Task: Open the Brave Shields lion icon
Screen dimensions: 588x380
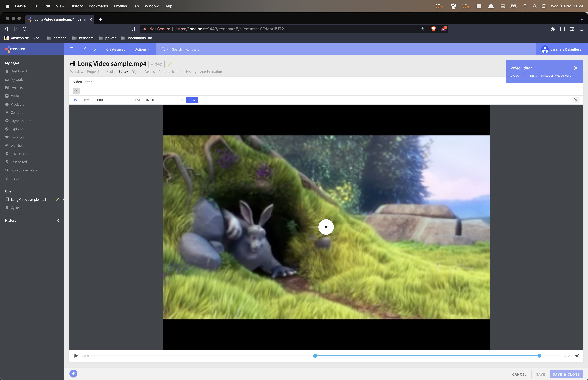Action: [433, 29]
